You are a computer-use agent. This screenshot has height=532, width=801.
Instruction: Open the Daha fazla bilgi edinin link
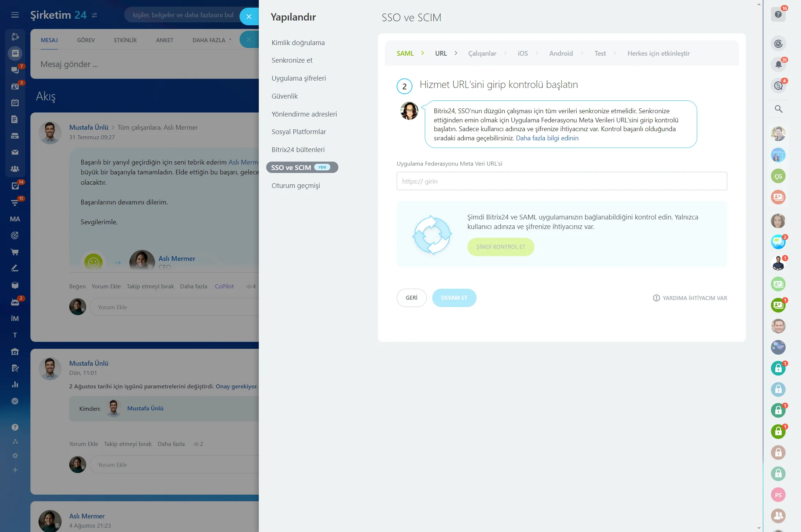click(547, 138)
